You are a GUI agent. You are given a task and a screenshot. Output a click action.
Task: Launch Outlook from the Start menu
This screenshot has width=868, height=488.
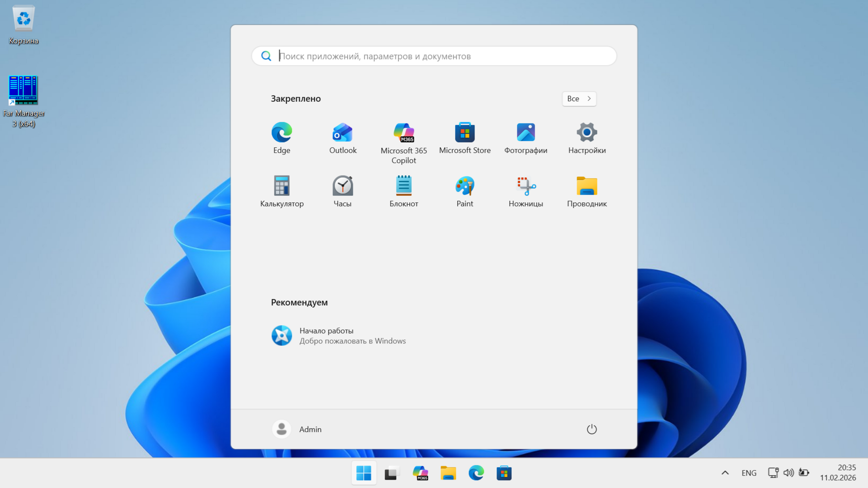pos(342,138)
